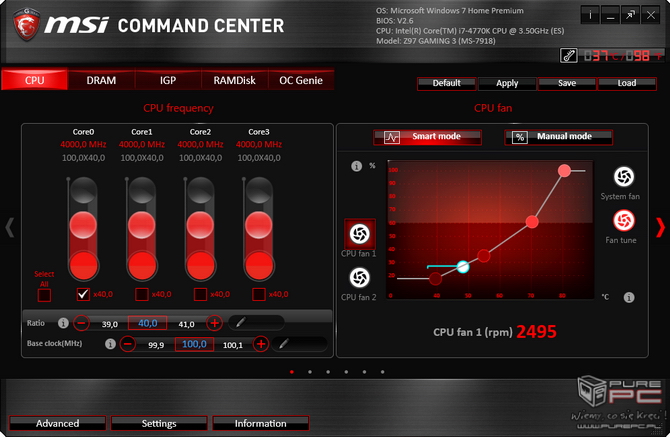Viewport: 670px width, 437px height.
Task: Check the Select All checkbox
Action: coord(44,295)
